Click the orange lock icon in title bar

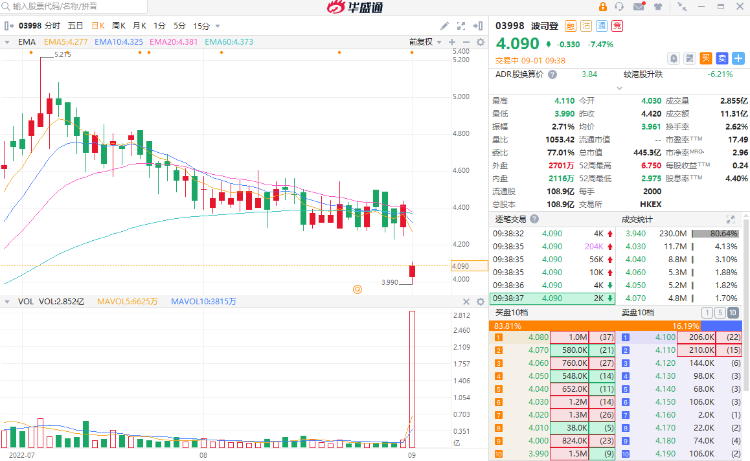point(603,7)
